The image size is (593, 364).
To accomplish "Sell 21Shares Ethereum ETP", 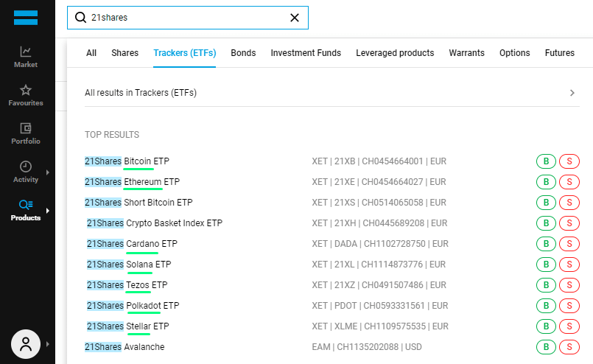I will 569,182.
